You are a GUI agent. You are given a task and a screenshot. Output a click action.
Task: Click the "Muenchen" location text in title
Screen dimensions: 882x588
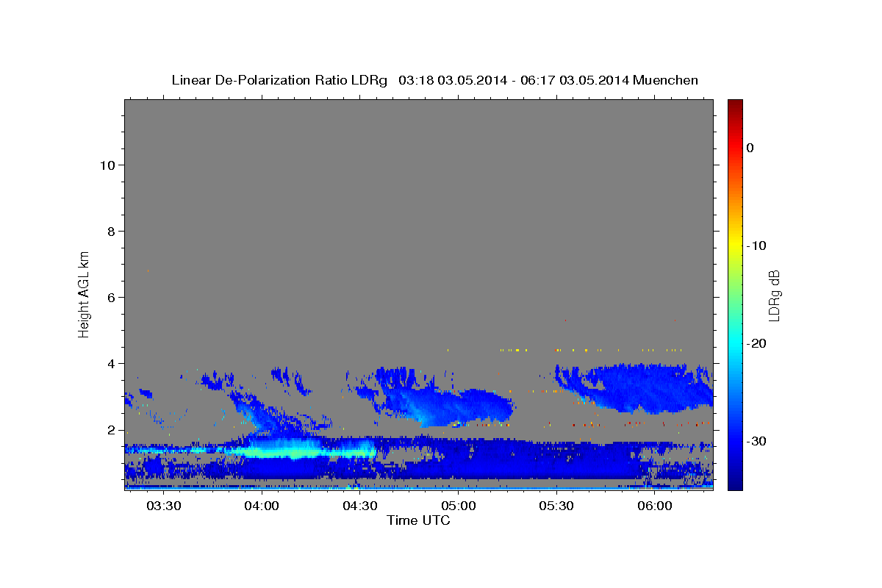(x=666, y=80)
